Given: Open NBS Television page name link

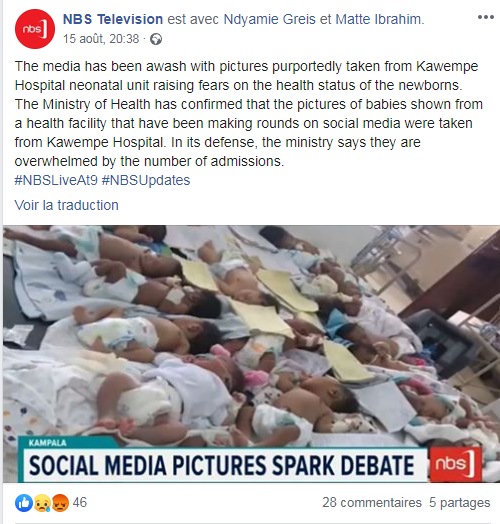Looking at the screenshot, I should pos(113,19).
